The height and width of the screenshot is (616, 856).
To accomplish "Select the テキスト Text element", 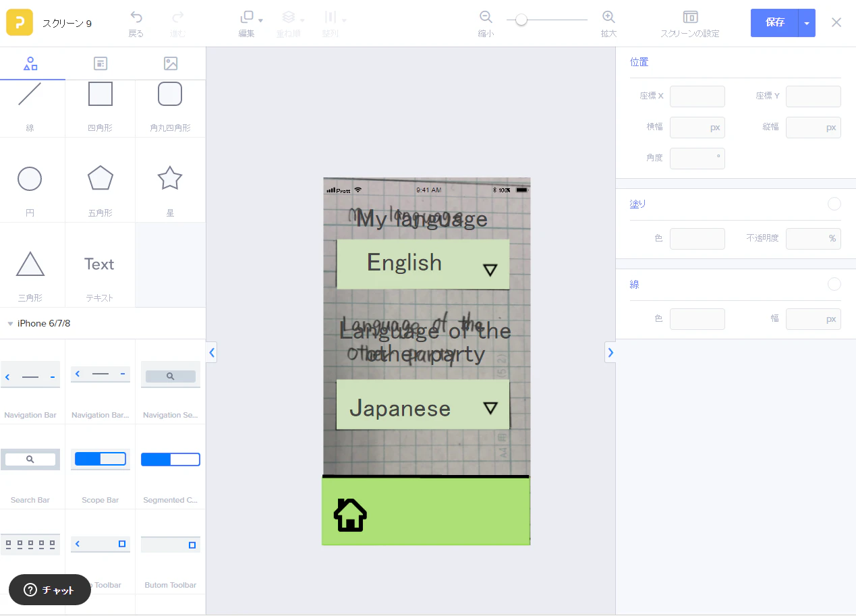I will pyautogui.click(x=100, y=265).
